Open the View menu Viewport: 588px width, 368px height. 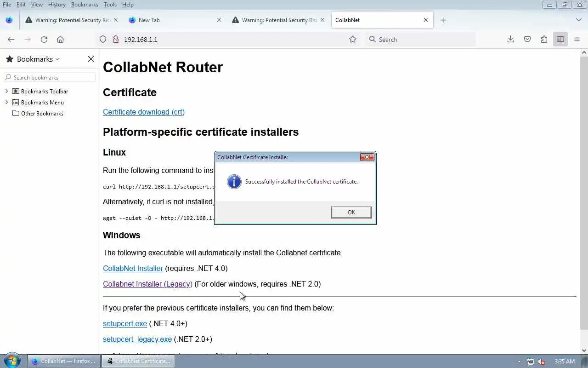[37, 5]
